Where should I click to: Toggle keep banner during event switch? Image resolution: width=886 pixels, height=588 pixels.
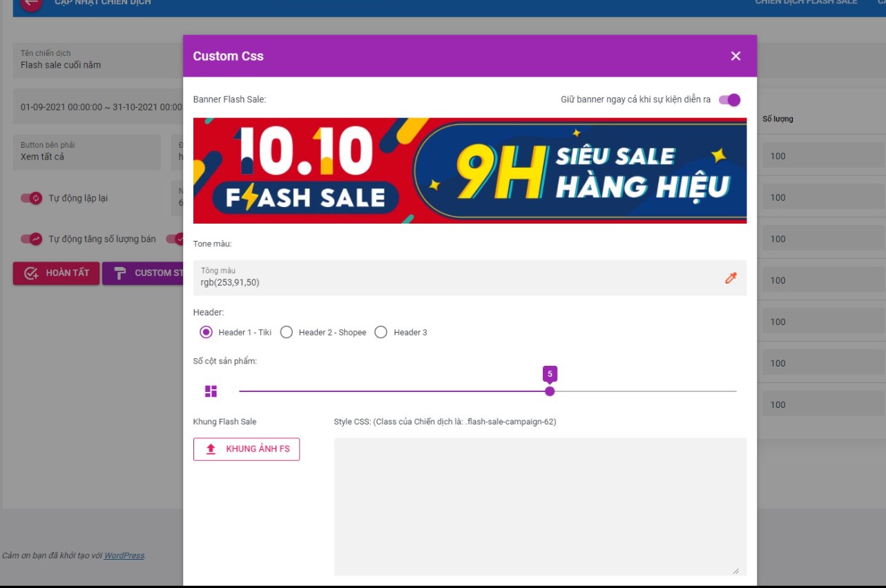729,99
